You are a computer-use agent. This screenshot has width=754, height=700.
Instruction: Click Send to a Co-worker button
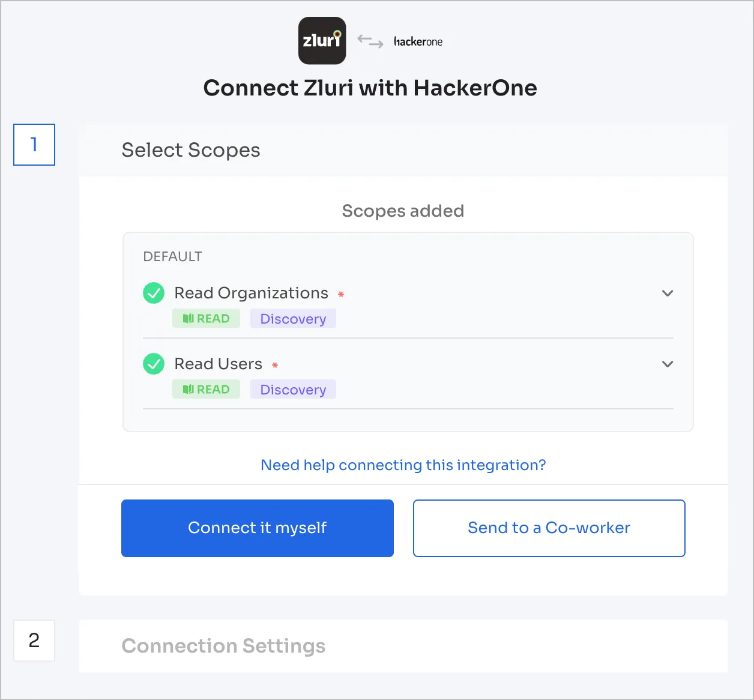(x=549, y=528)
